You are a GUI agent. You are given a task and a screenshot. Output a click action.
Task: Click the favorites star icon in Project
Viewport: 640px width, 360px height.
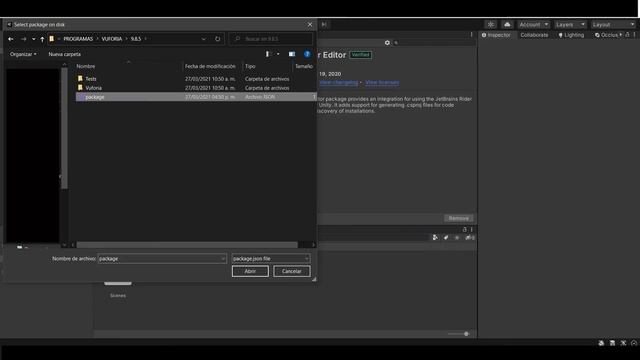coord(457,238)
